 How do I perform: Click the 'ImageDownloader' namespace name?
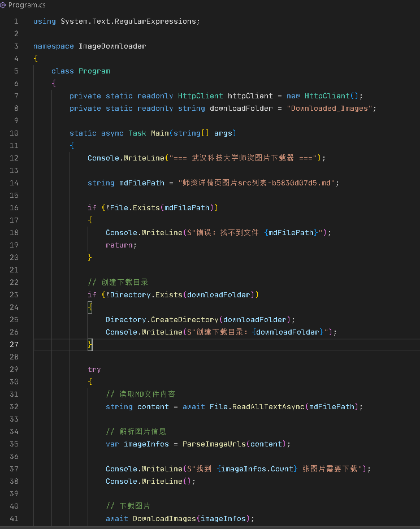pyautogui.click(x=112, y=46)
